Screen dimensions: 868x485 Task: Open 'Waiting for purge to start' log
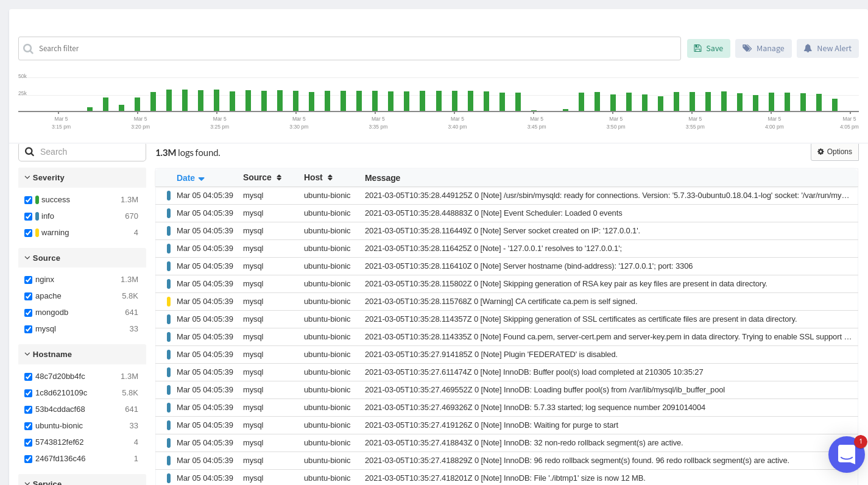pos(506,425)
